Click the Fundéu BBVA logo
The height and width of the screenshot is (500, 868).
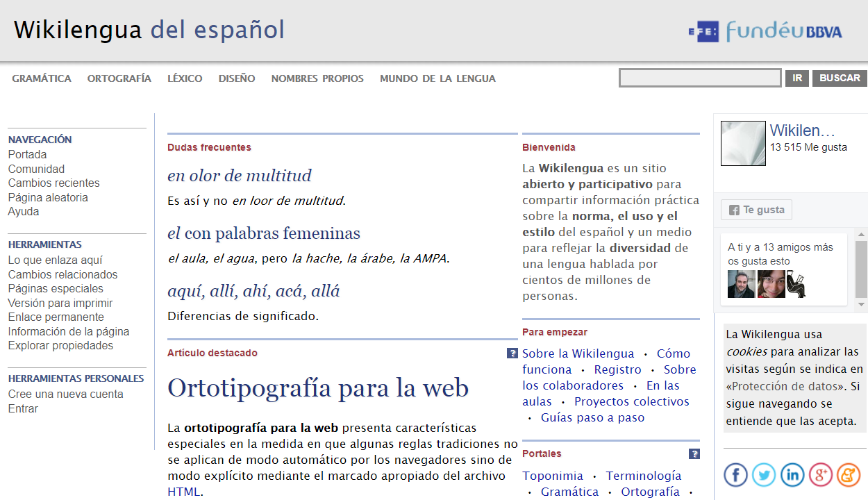click(765, 31)
